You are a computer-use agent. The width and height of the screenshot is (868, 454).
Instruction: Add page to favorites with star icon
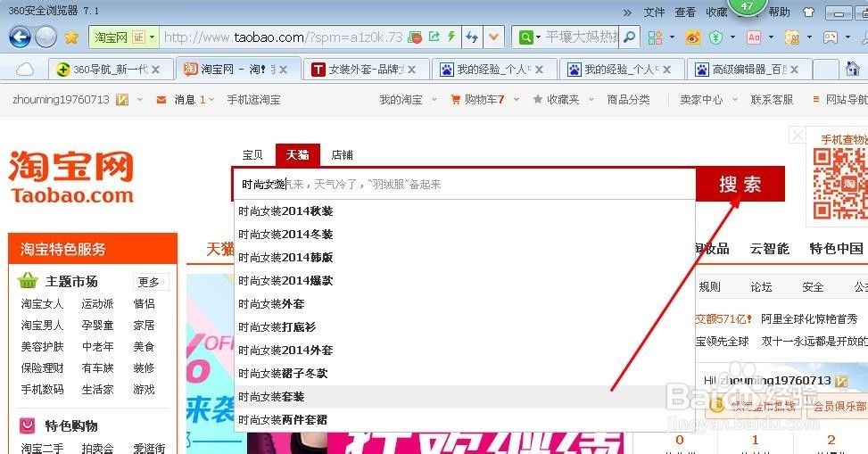pos(71,37)
